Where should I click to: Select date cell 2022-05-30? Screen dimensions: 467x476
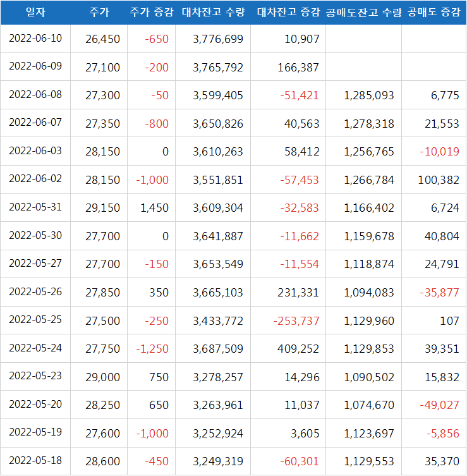(35, 235)
